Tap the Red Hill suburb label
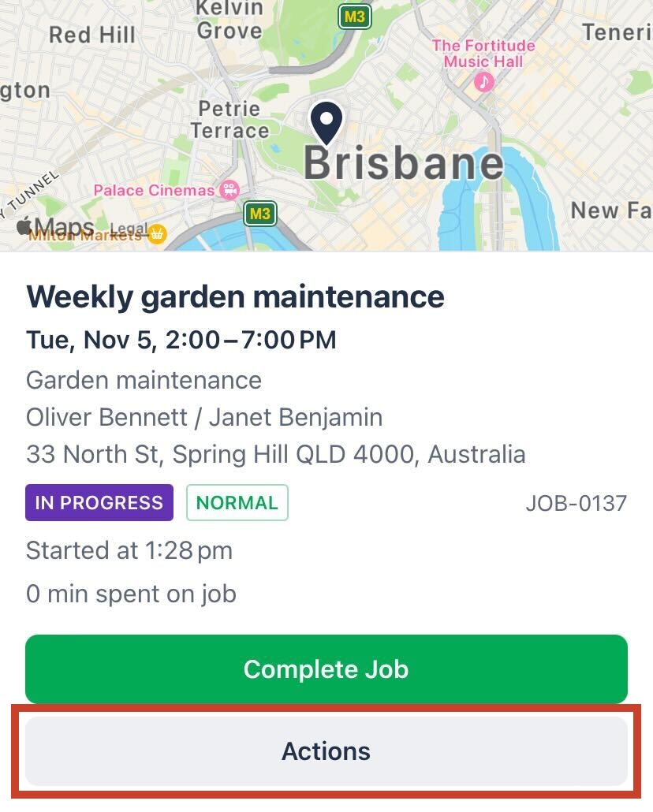This screenshot has height=812, width=653. click(x=92, y=35)
